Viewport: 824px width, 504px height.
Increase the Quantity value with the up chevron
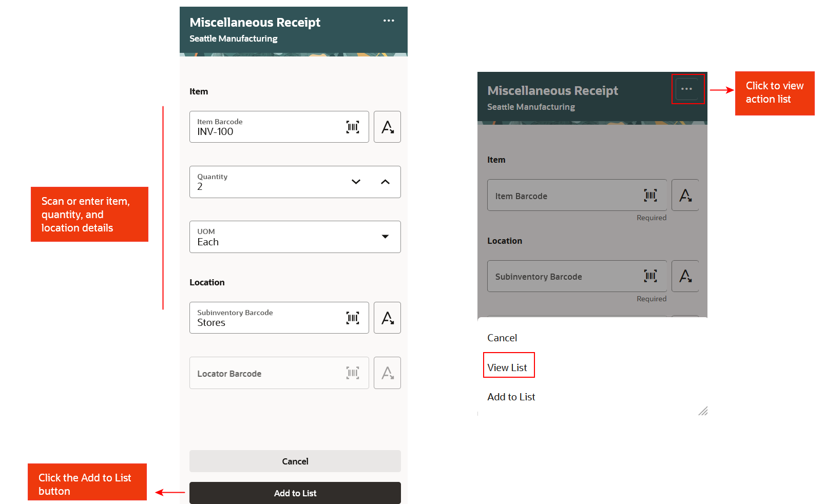click(x=385, y=182)
